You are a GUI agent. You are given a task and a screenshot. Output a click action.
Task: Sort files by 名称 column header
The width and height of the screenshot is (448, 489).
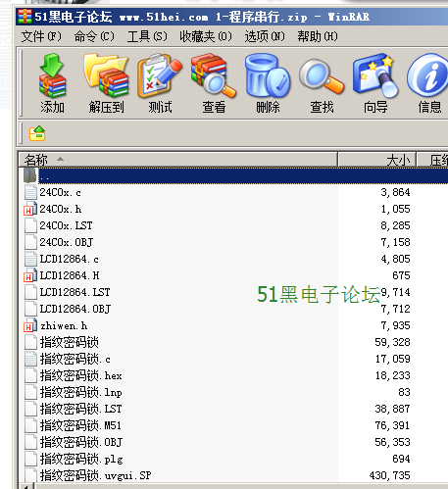177,160
